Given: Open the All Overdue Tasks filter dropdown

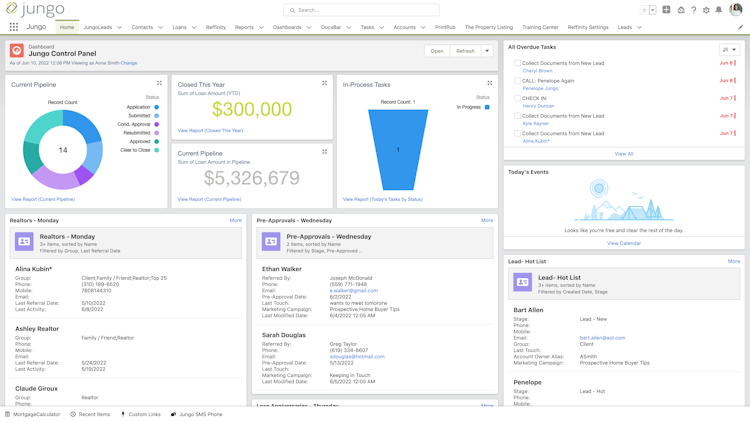Looking at the screenshot, I should pos(729,49).
